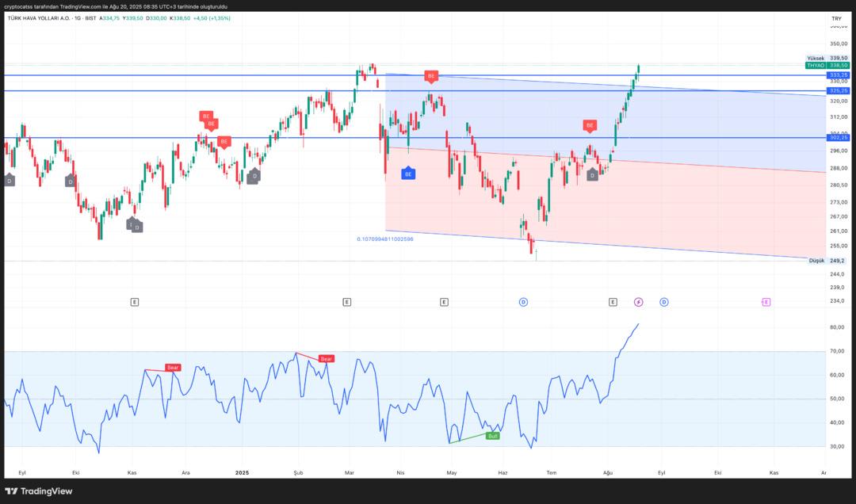Image resolution: width=856 pixels, height=504 pixels.
Task: Click the E earnings marker above Ağu
Action: pyautogui.click(x=613, y=302)
